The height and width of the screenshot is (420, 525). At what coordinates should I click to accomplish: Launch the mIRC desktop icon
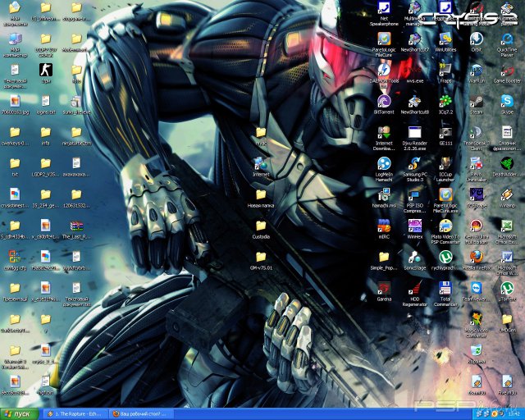pos(383,226)
